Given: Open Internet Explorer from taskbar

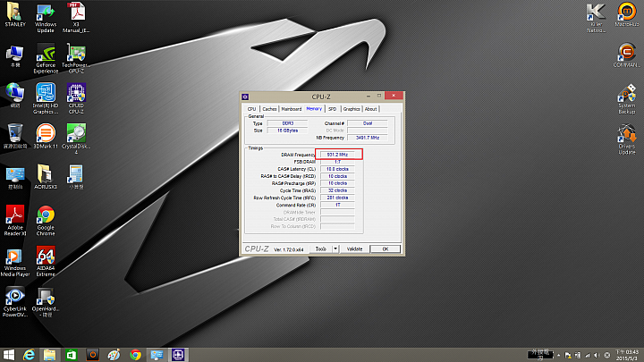Looking at the screenshot, I should [29, 355].
